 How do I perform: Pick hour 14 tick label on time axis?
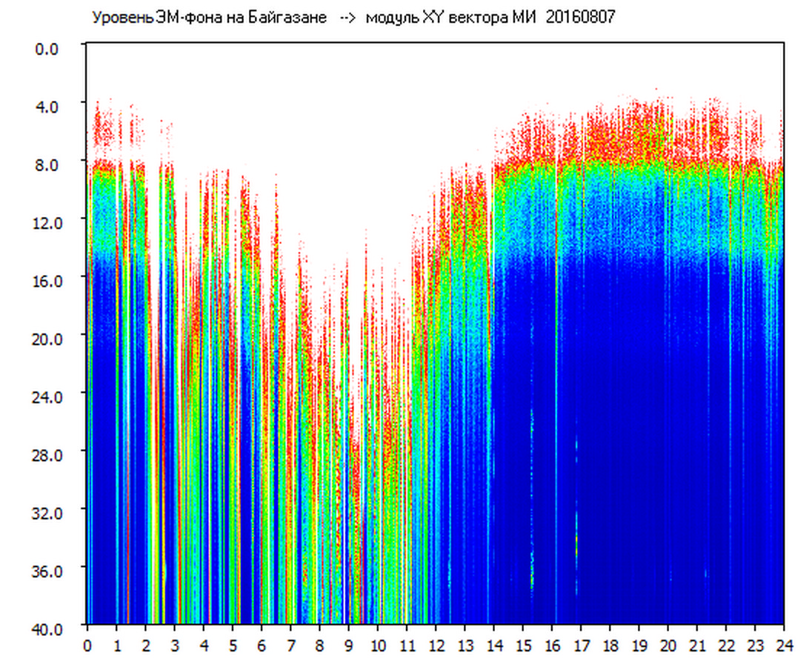pos(493,645)
